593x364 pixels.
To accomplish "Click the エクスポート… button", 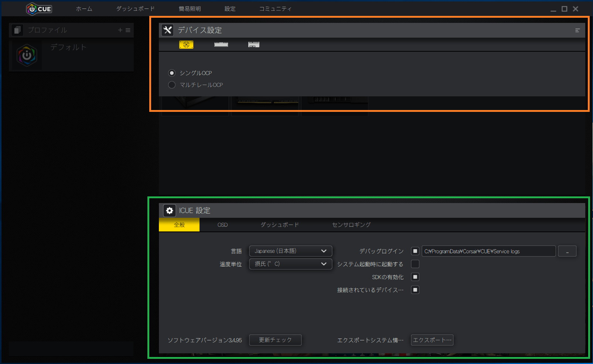I will [432, 340].
